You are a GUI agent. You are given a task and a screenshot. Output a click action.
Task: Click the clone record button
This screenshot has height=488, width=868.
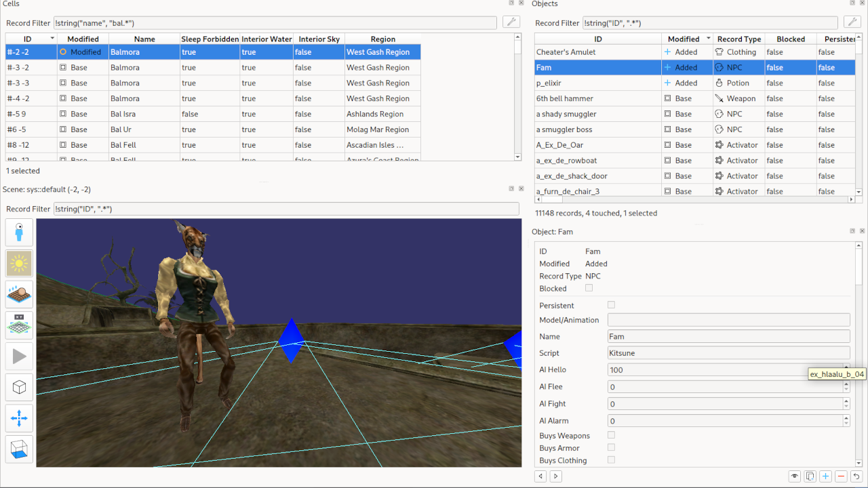(810, 476)
